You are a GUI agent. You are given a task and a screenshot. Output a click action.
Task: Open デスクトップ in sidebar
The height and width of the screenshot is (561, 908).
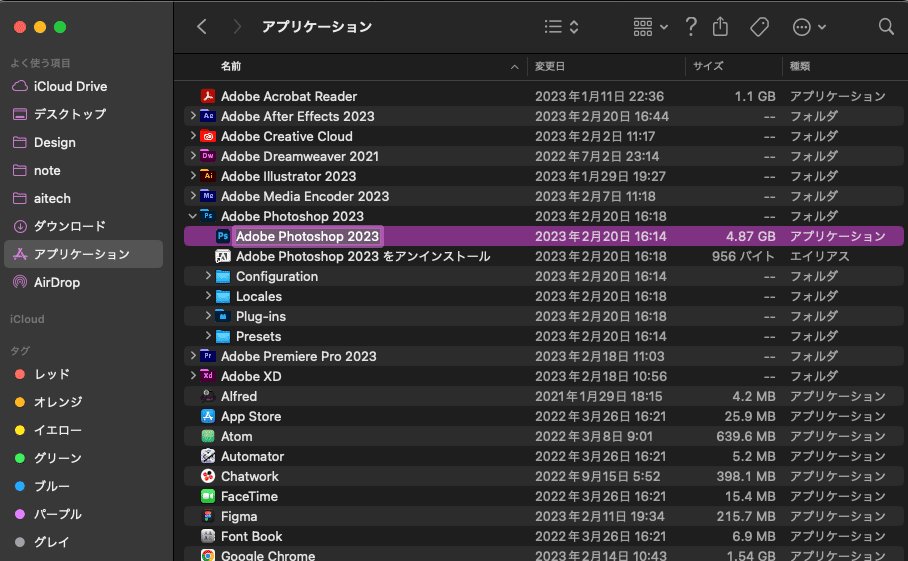coord(83,114)
